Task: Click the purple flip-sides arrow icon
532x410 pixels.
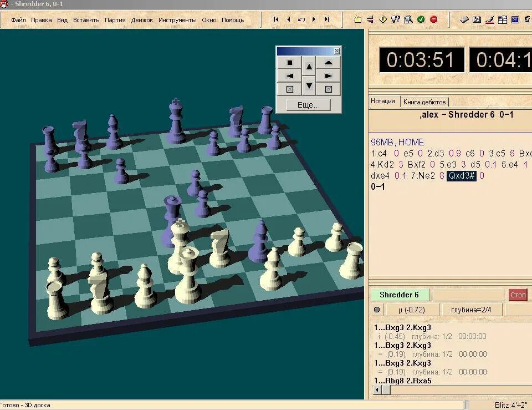Action: point(370,19)
